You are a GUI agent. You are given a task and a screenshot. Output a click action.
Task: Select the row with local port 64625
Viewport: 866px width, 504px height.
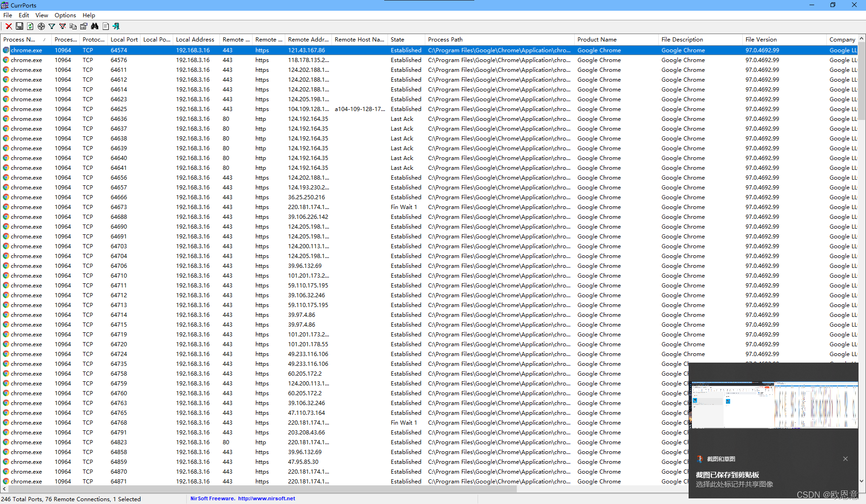429,109
